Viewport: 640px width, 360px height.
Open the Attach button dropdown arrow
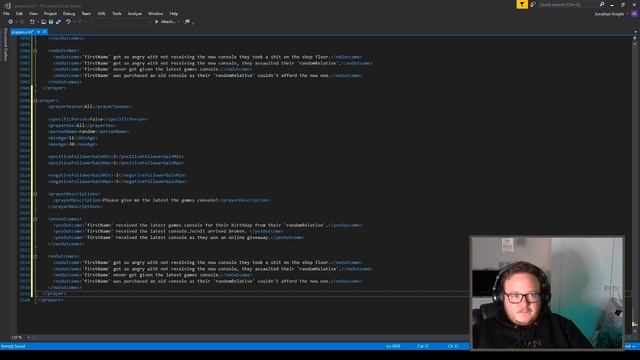[179, 22]
